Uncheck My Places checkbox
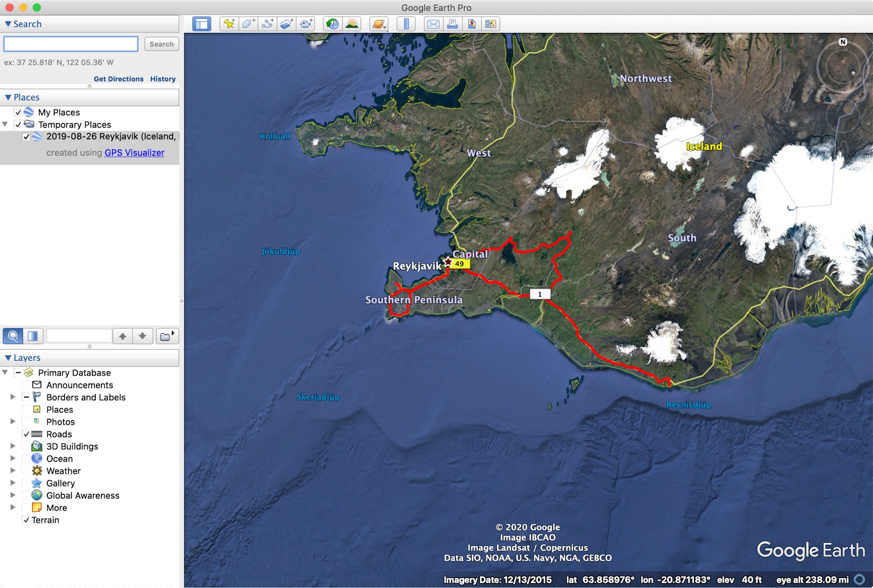This screenshot has width=873, height=588. pyautogui.click(x=18, y=112)
